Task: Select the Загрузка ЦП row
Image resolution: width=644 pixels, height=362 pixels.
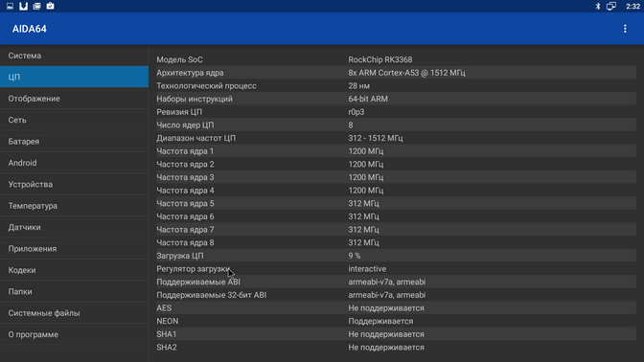Action: coord(396,256)
